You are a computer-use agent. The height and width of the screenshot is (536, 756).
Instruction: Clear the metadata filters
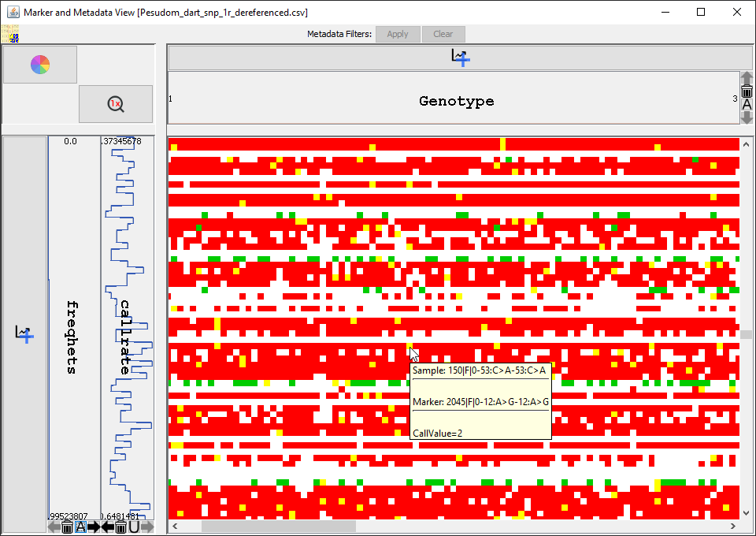pyautogui.click(x=443, y=34)
